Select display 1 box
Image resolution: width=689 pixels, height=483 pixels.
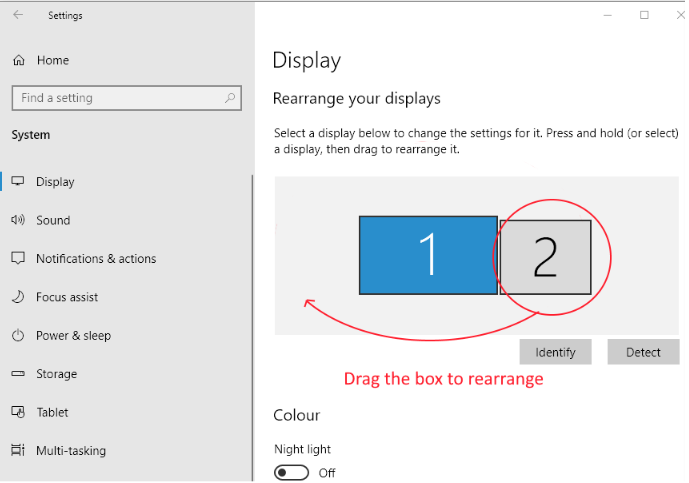(x=428, y=255)
